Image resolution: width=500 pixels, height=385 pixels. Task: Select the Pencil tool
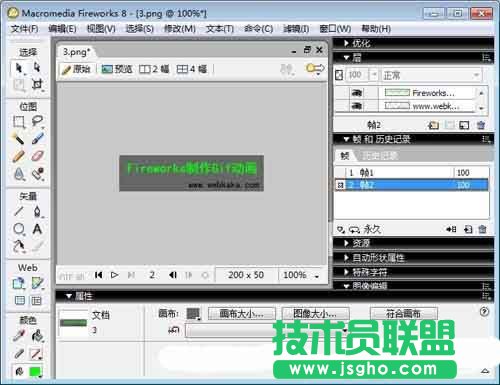[x=19, y=156]
